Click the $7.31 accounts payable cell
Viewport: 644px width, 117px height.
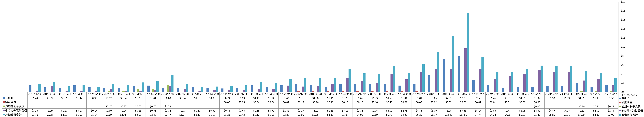tap(448, 98)
